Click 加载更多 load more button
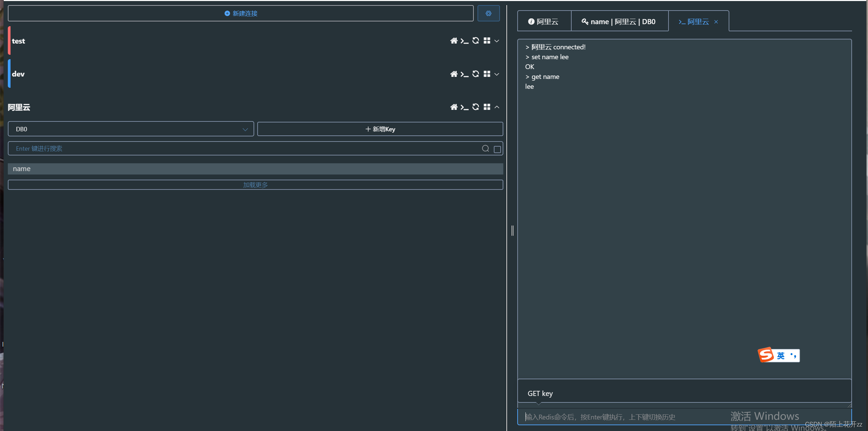868x431 pixels. pos(256,185)
